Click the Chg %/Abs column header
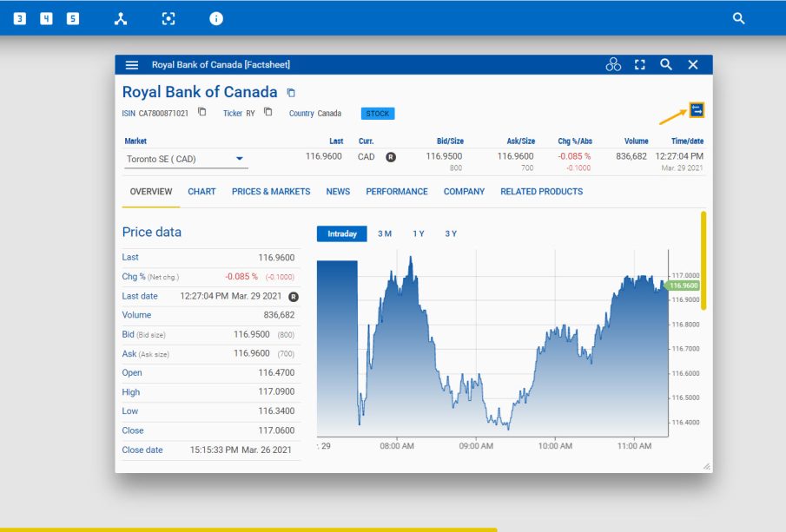Screen dimensions: 786x532 574,141
